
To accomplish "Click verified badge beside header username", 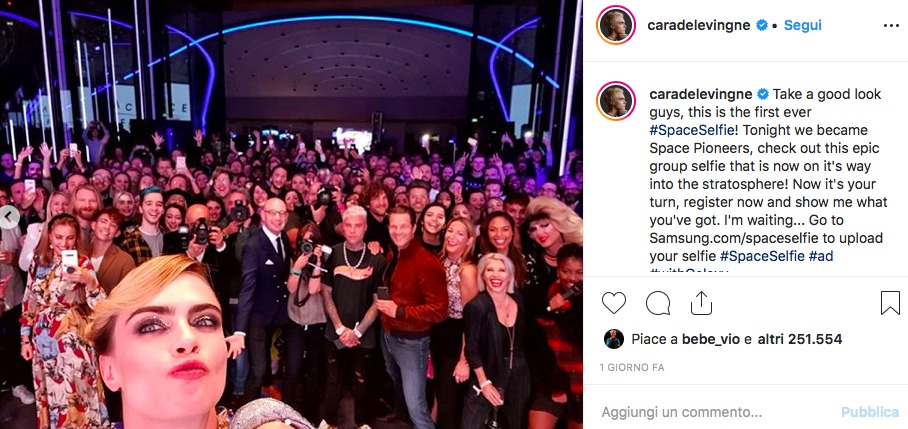I will [762, 25].
